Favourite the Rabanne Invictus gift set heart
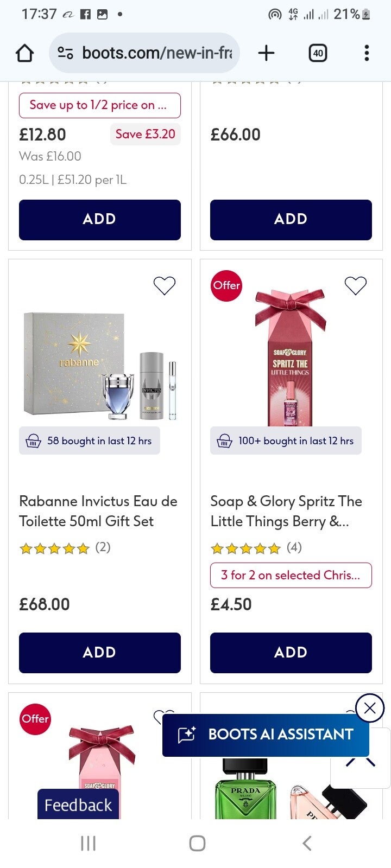The image size is (391, 868). (x=164, y=285)
